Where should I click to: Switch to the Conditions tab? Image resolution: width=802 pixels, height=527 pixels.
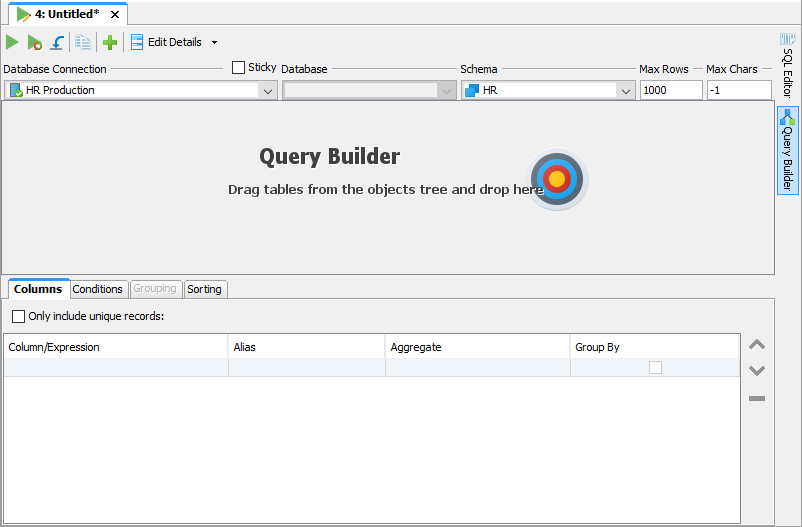[x=98, y=289]
